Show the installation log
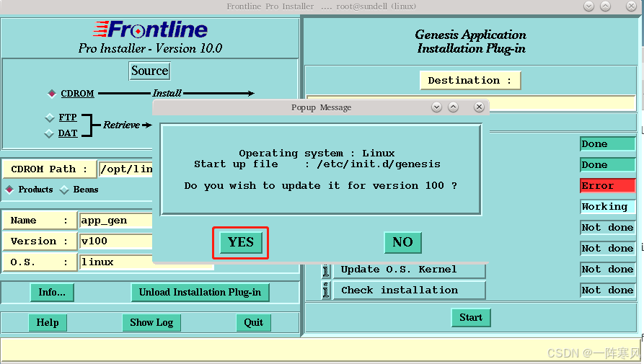The width and height of the screenshot is (644, 364). tap(151, 322)
